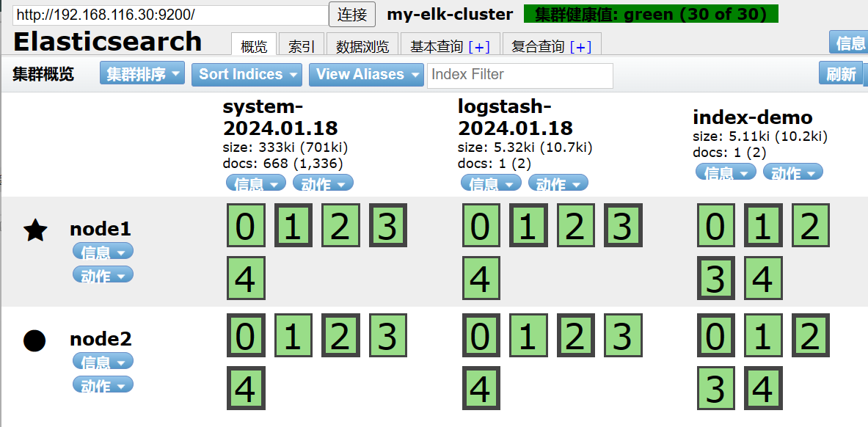Select shard 3 of logstash index on node1
The height and width of the screenshot is (427, 868).
(624, 225)
